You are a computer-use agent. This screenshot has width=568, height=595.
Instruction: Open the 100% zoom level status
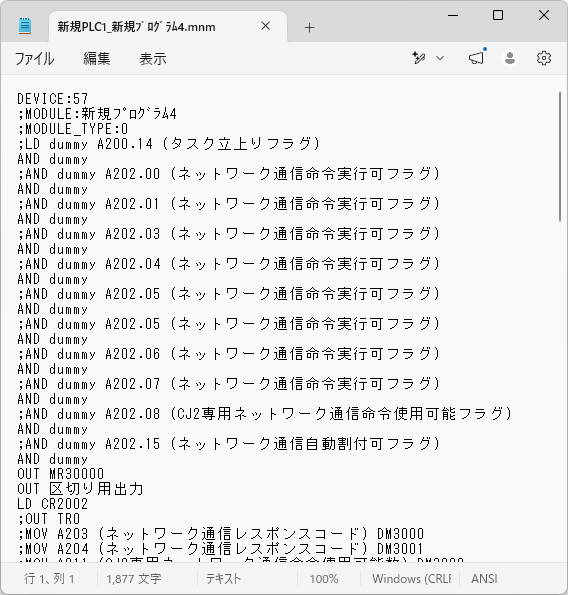[x=324, y=578]
